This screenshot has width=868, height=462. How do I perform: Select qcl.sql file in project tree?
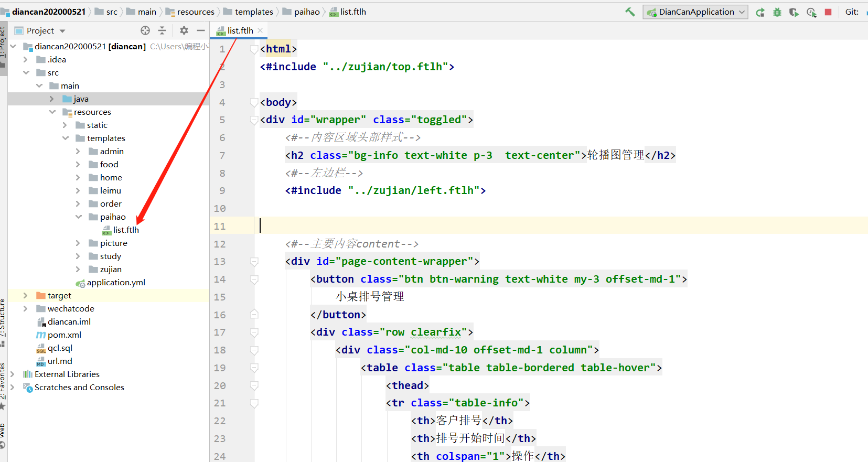tap(60, 348)
